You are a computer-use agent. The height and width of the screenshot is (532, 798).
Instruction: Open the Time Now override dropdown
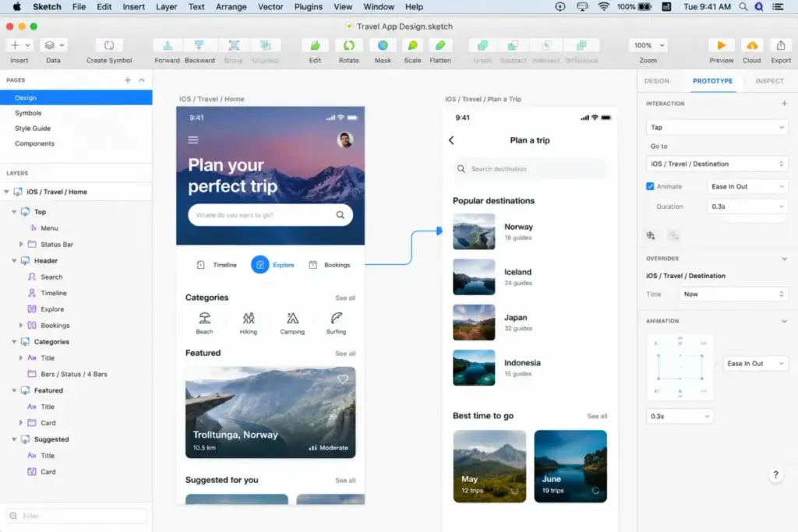[x=733, y=294]
